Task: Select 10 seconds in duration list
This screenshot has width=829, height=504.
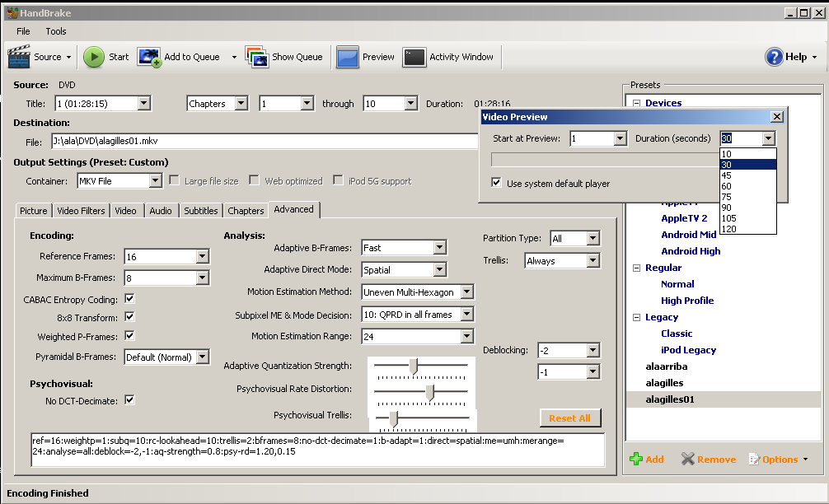Action: (748, 154)
